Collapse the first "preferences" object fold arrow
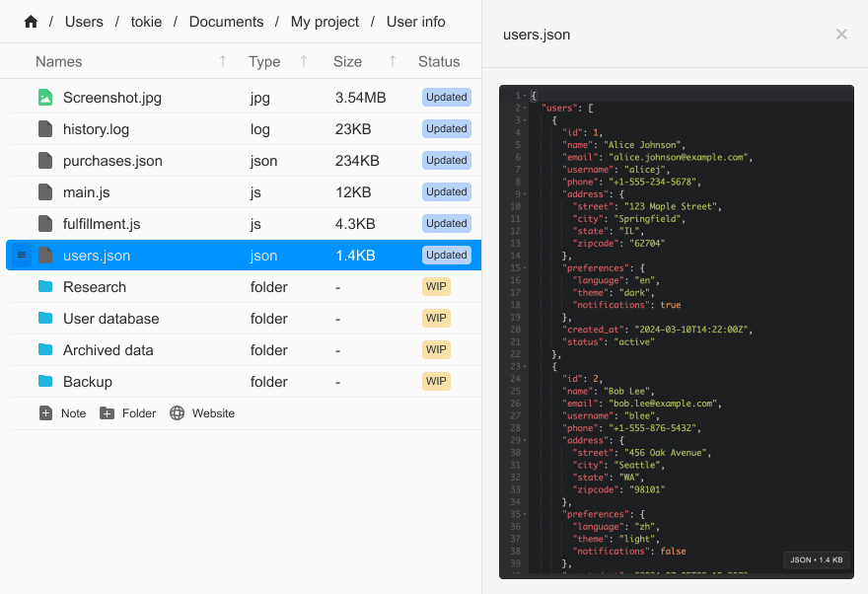Viewport: 868px width, 594px height. (x=526, y=267)
